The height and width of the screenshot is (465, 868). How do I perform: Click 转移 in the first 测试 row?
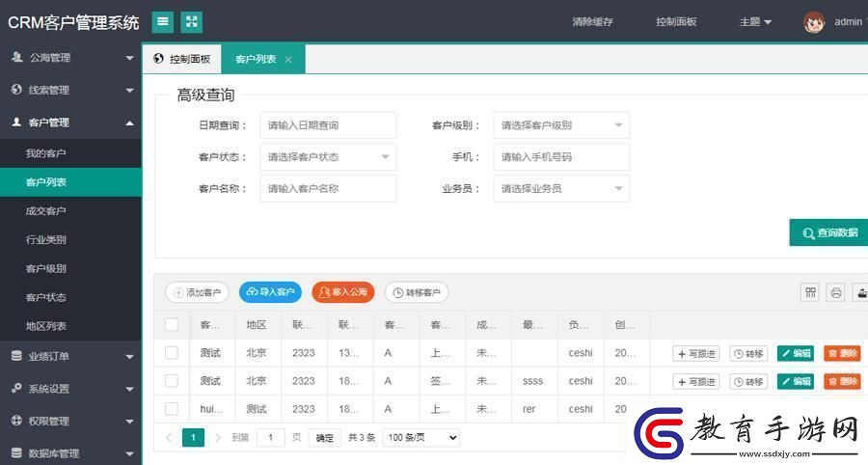click(748, 353)
